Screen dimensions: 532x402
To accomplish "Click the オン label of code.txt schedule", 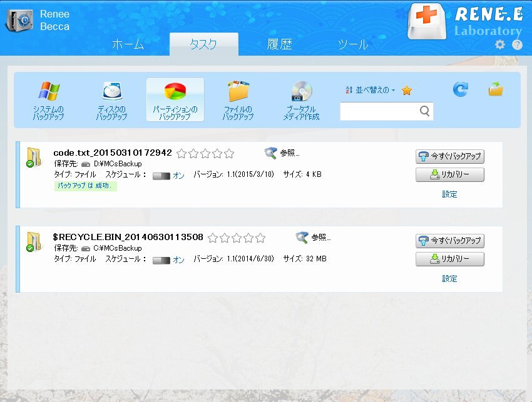I will click(x=178, y=176).
